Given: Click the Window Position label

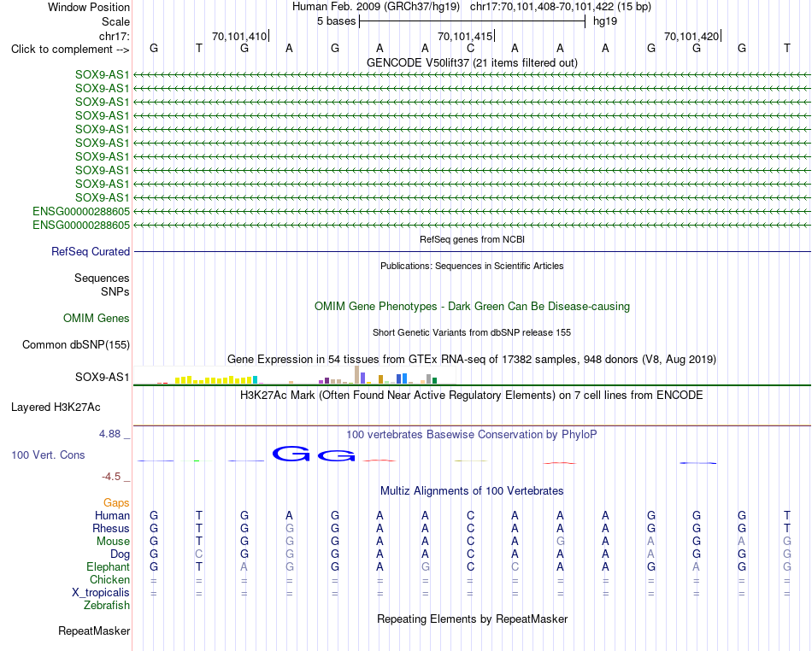Looking at the screenshot, I should click(89, 7).
